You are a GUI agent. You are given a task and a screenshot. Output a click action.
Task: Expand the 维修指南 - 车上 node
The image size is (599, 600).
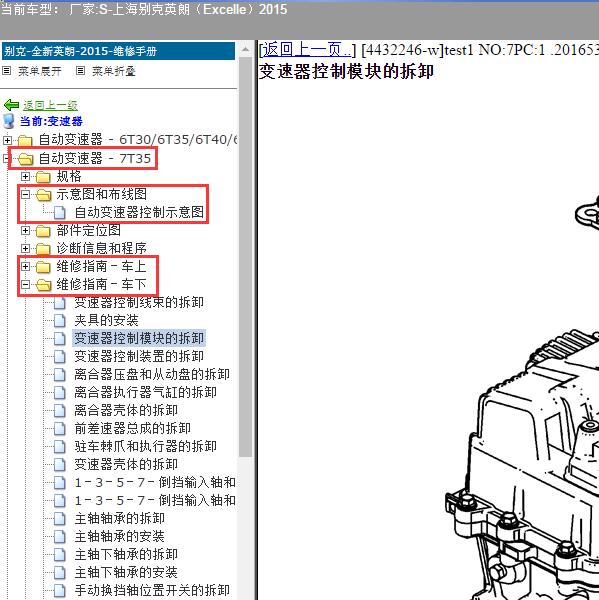click(x=25, y=266)
